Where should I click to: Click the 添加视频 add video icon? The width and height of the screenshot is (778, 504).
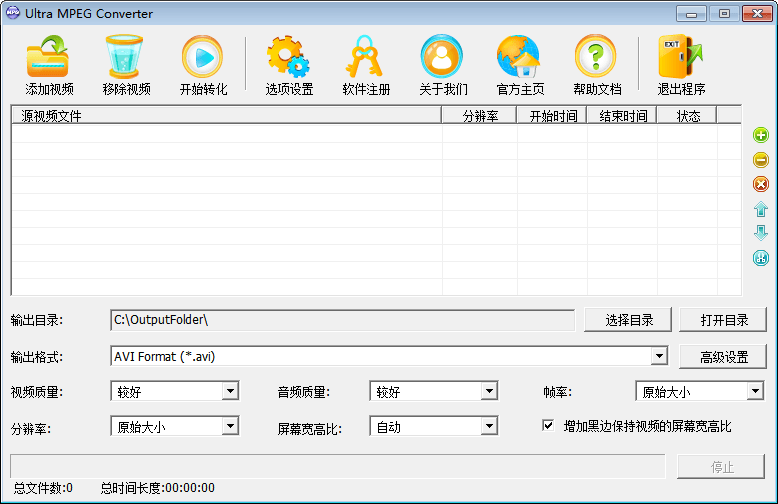click(x=48, y=57)
